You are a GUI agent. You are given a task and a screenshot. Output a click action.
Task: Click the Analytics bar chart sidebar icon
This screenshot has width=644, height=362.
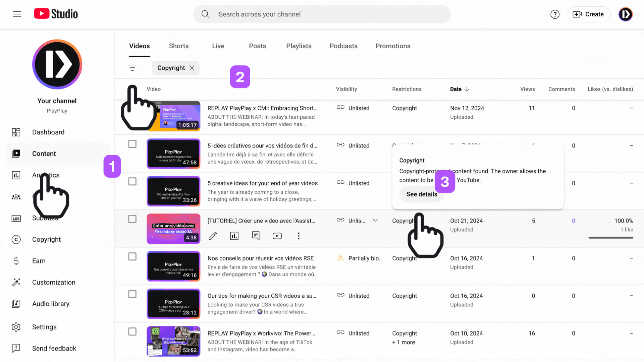pos(16,175)
